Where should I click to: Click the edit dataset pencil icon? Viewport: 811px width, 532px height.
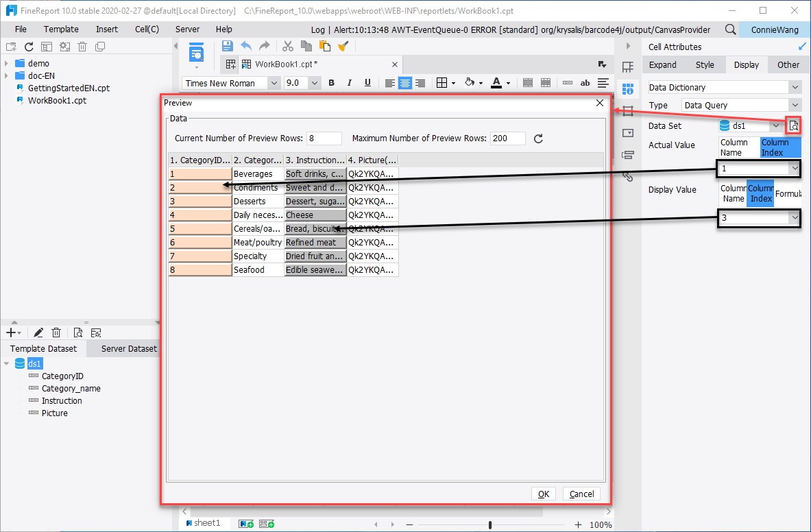pyautogui.click(x=38, y=332)
